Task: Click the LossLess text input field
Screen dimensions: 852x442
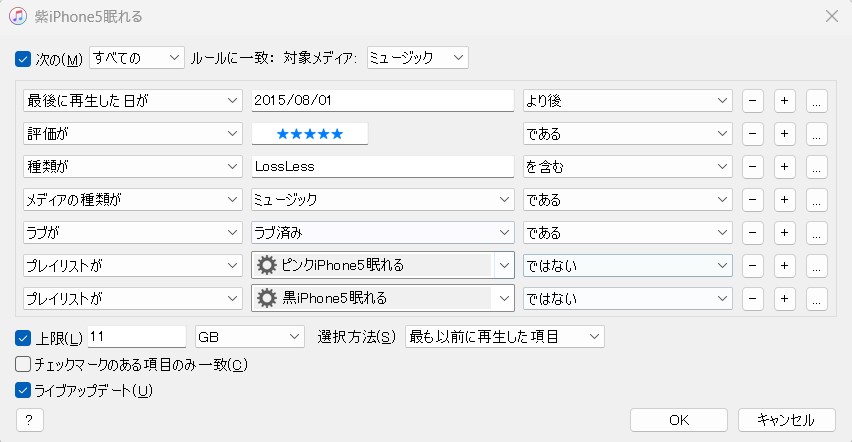Action: pyautogui.click(x=382, y=167)
